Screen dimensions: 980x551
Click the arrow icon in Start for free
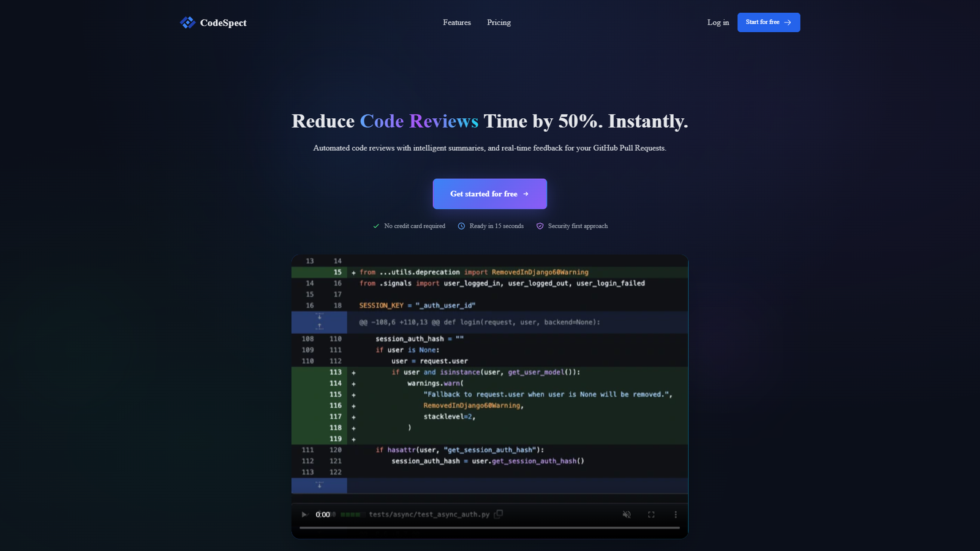(788, 23)
